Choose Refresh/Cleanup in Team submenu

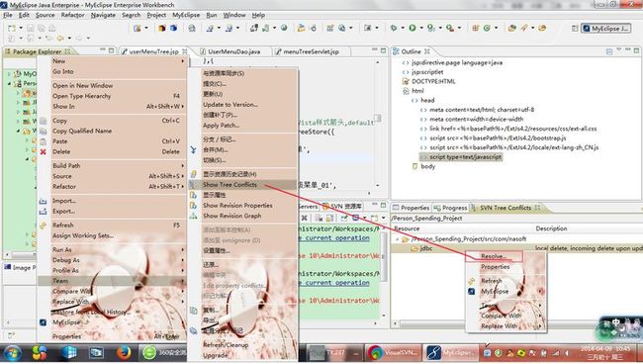pyautogui.click(x=242, y=345)
